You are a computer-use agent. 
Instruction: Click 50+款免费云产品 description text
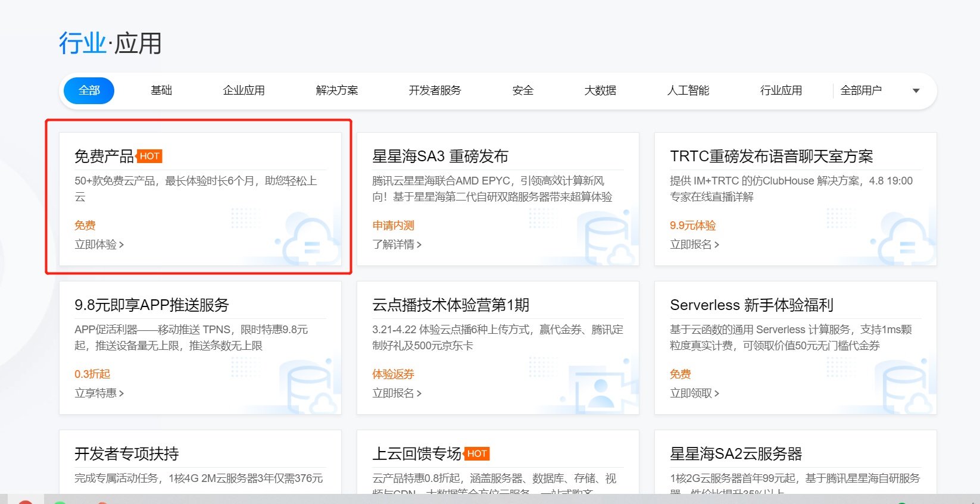(x=196, y=189)
